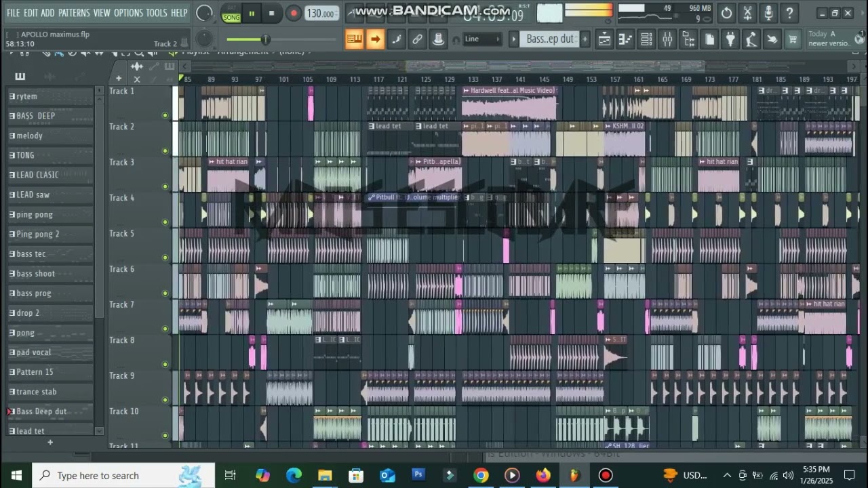Click the Type here to search box
Image resolution: width=868 pixels, height=488 pixels.
123,475
